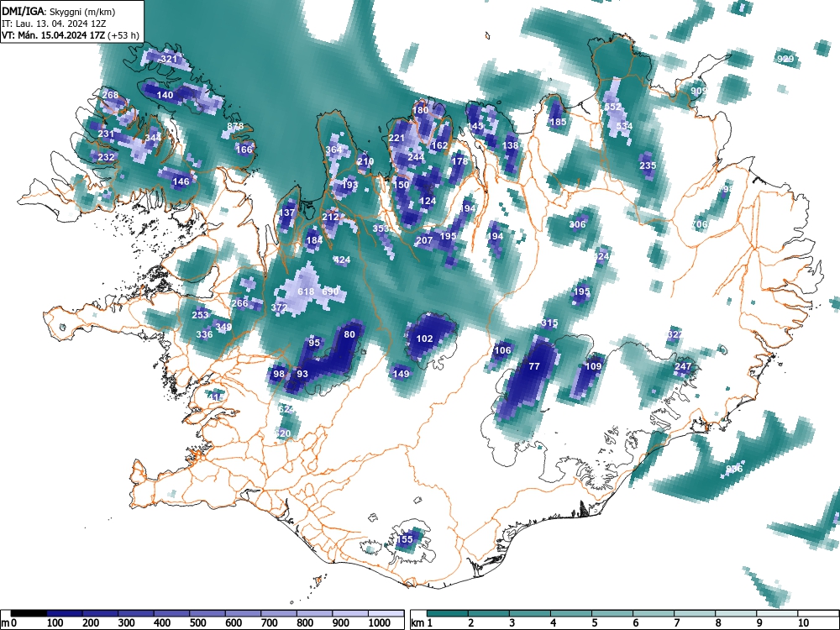The height and width of the screenshot is (630, 840).
Task: Click the visibility value 344 on the map
Action: pyautogui.click(x=153, y=138)
